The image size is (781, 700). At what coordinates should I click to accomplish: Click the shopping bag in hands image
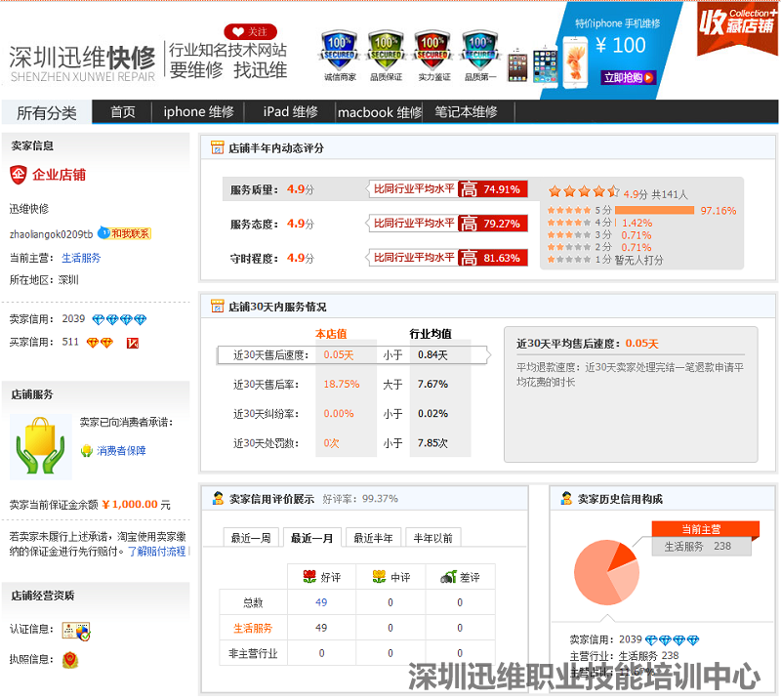(41, 446)
